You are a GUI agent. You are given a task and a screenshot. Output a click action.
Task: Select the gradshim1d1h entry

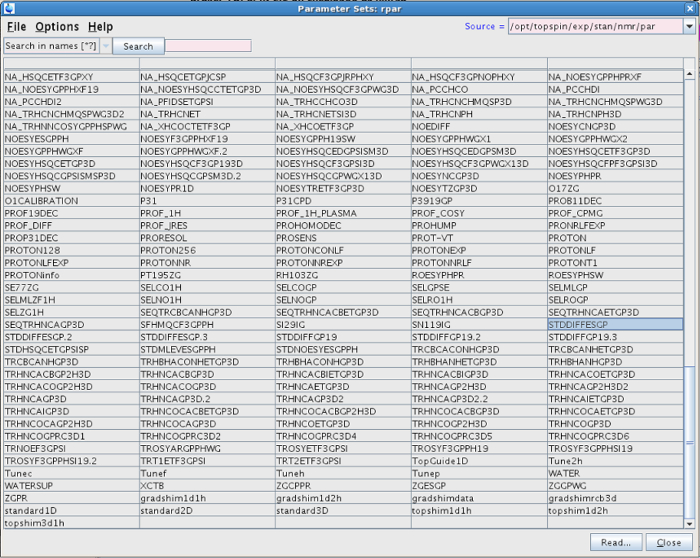pos(207,498)
